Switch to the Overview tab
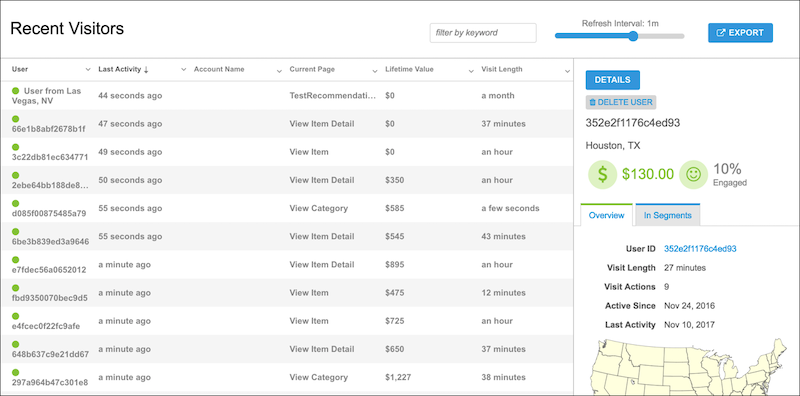Screen dimensions: 800x396 (x=607, y=215)
